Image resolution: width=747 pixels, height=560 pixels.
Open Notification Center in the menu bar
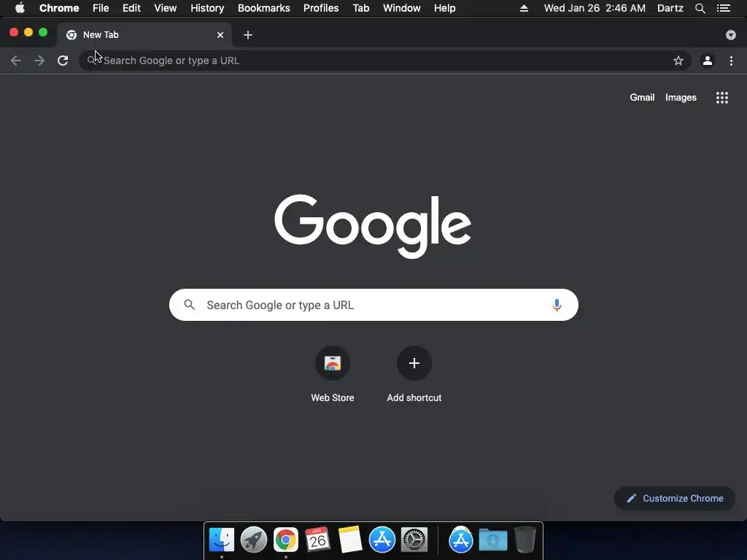(724, 8)
